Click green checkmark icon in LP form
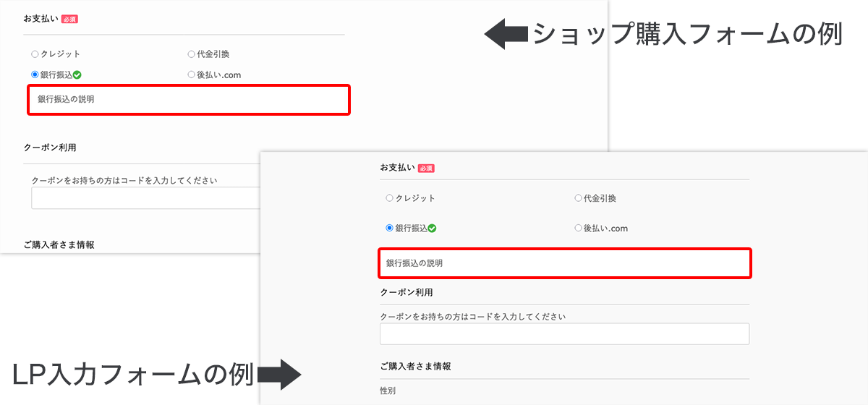868x405 pixels. click(432, 229)
